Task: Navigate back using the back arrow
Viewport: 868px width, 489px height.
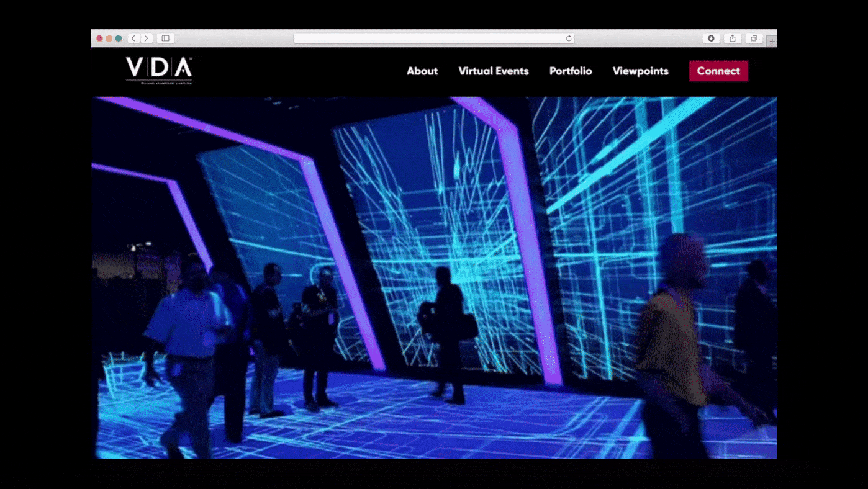Action: click(133, 38)
